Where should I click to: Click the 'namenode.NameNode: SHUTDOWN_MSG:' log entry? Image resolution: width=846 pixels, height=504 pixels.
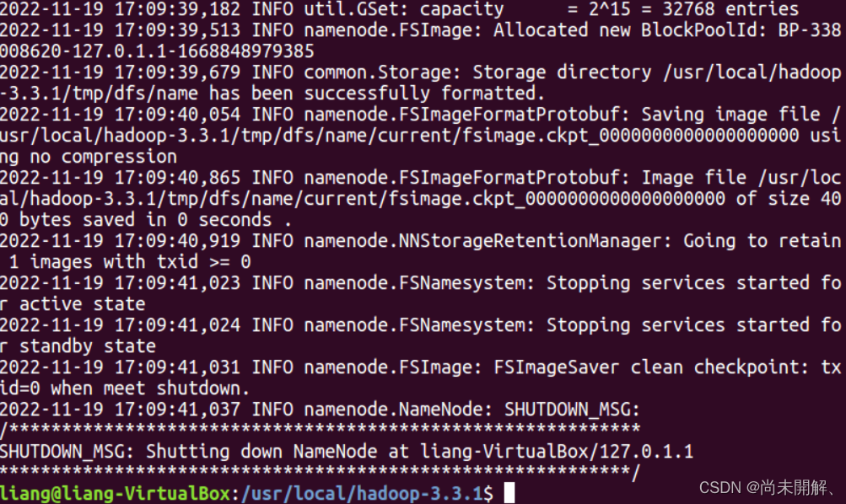[472, 410]
